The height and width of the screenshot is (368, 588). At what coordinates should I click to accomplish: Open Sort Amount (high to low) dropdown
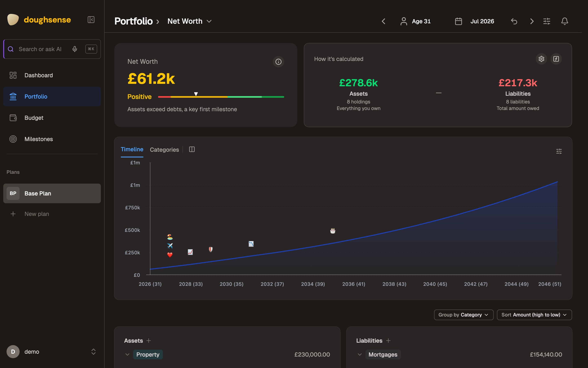click(x=534, y=315)
